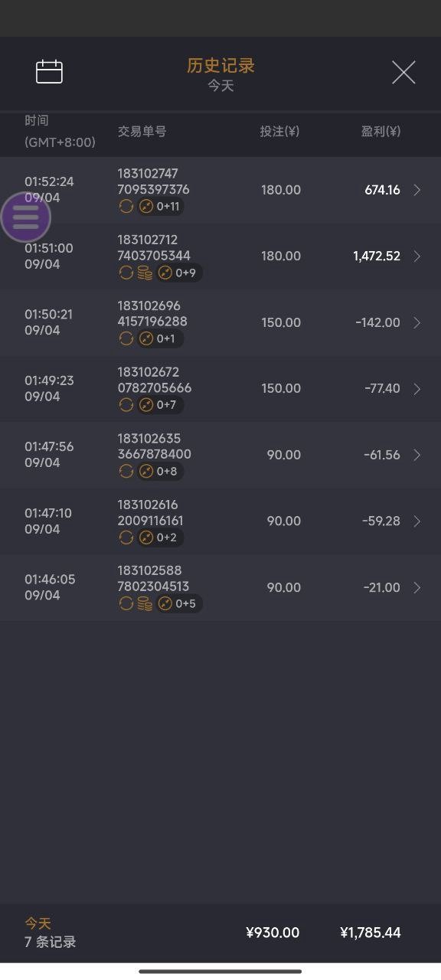This screenshot has width=441, height=980.
Task: Click coin stack icon in 01:51:00 record
Action: point(145,273)
